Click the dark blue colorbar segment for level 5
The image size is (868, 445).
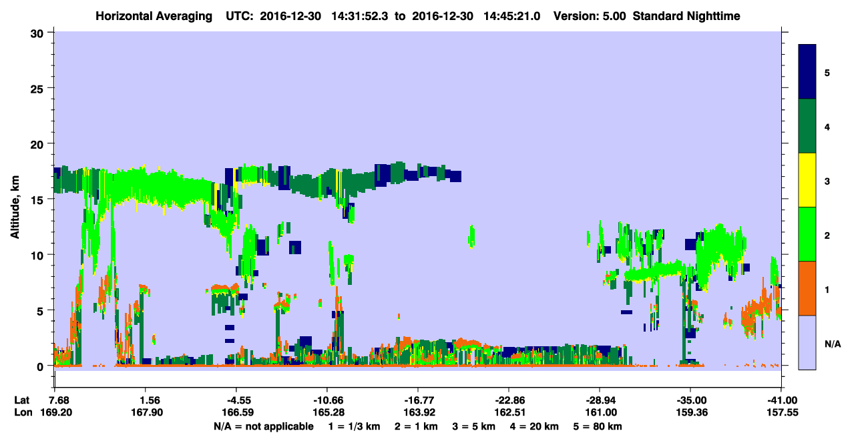[x=807, y=72]
